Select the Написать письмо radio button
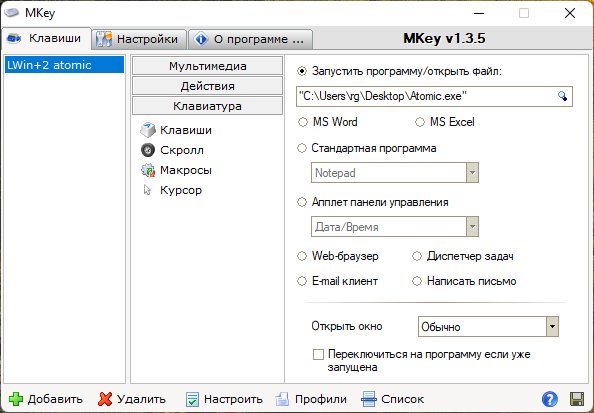Screen dimensions: 594x413 (417, 281)
